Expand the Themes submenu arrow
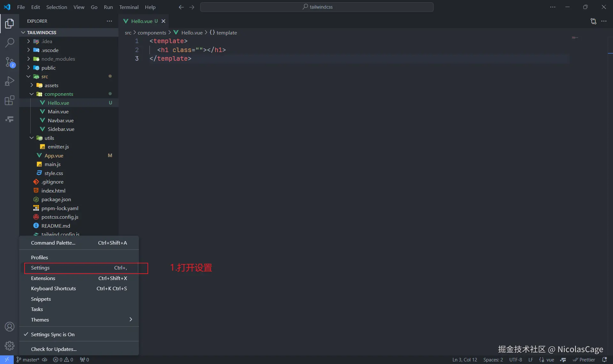This screenshot has height=364, width=613. coord(131,320)
